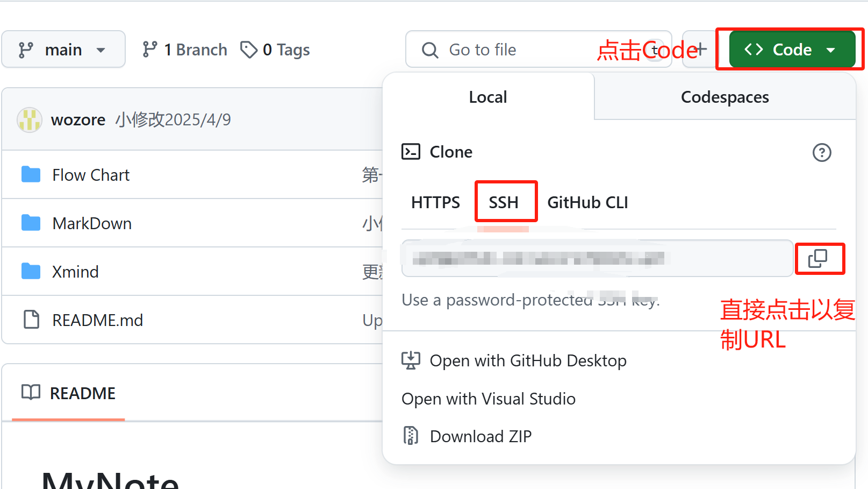Screen dimensions: 868x489
Task: Expand the green Code dropdown button
Action: point(791,49)
